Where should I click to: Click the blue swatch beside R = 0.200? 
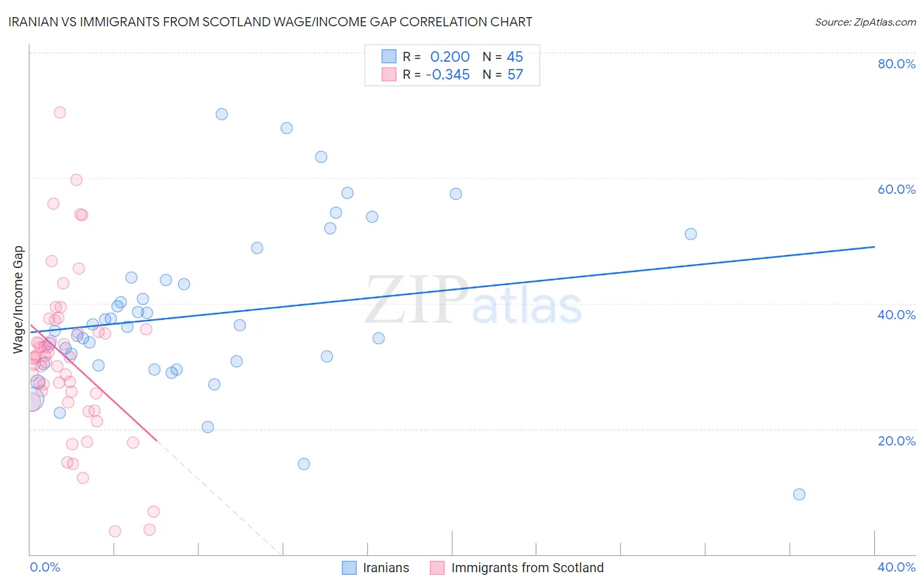coord(389,56)
